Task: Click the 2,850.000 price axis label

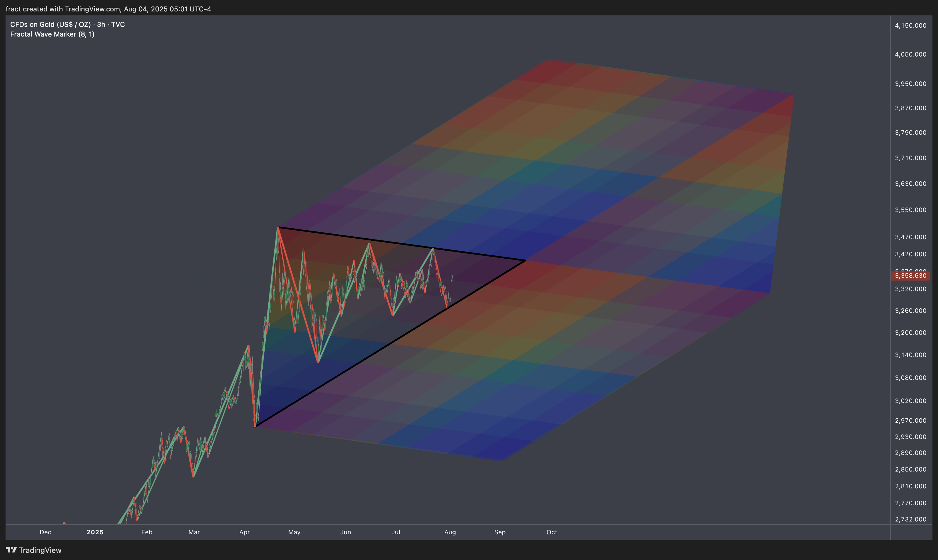Action: (911, 470)
